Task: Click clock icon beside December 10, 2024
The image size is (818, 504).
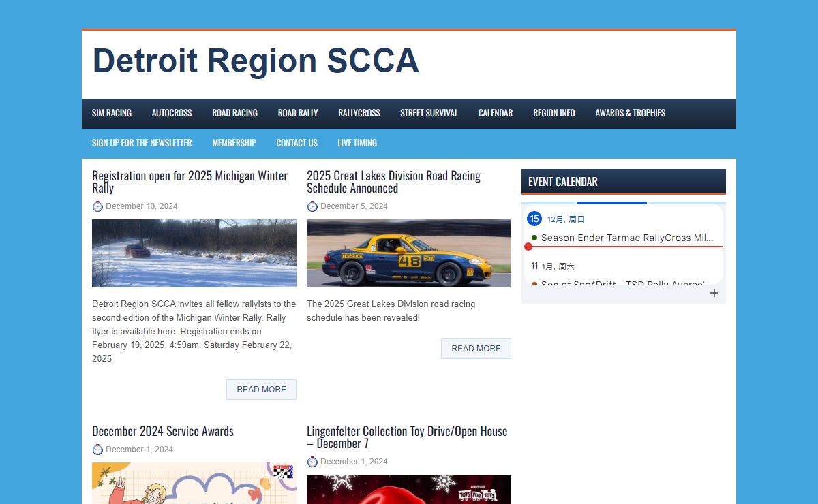Action: (97, 206)
